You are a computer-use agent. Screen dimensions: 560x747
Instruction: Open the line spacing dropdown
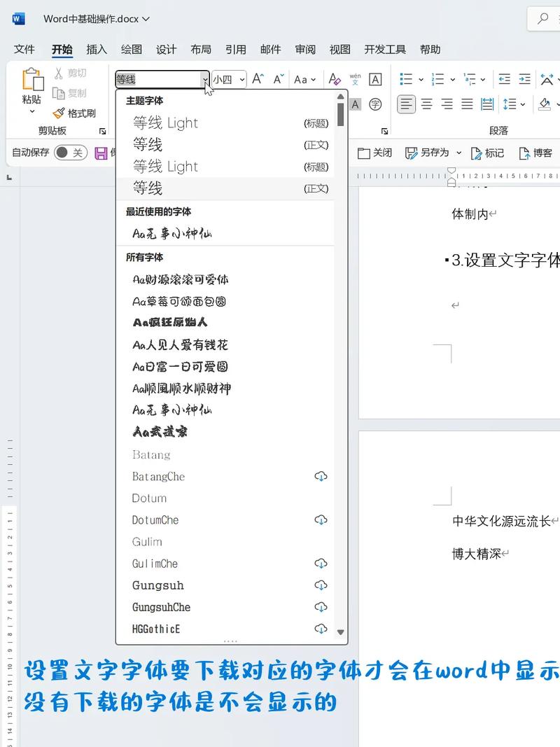pyautogui.click(x=514, y=104)
